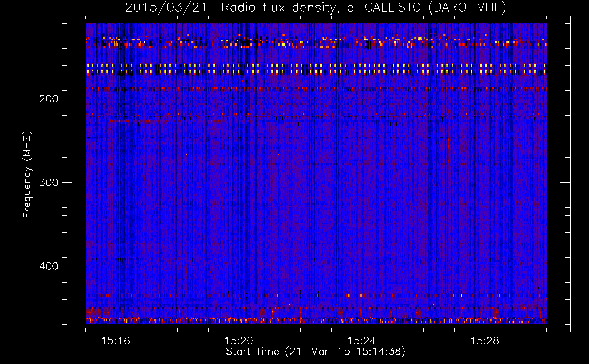Click the 15:24 time tick label
The height and width of the screenshot is (364, 589).
362,341
